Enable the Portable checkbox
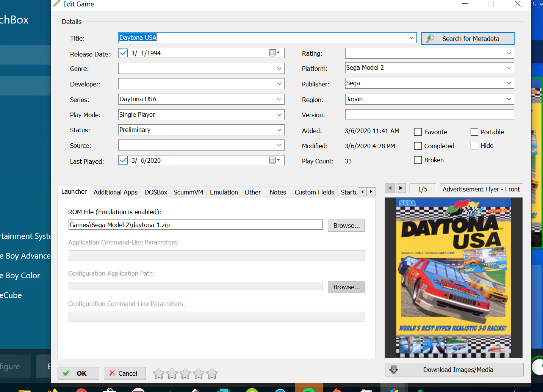This screenshot has height=392, width=543. tap(474, 132)
